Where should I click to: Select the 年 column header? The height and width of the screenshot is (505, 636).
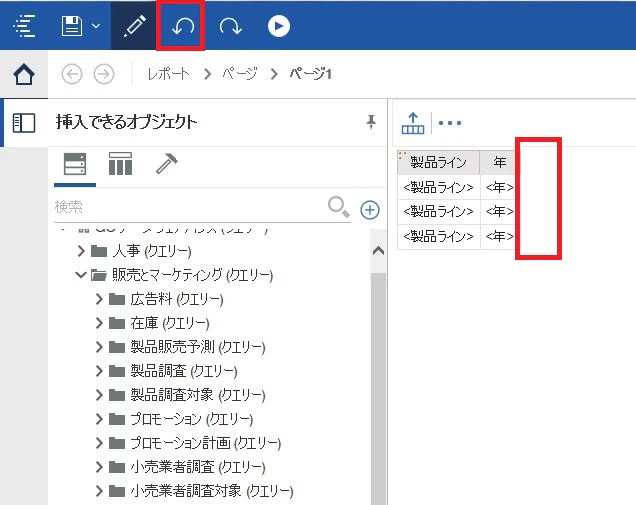pos(499,163)
